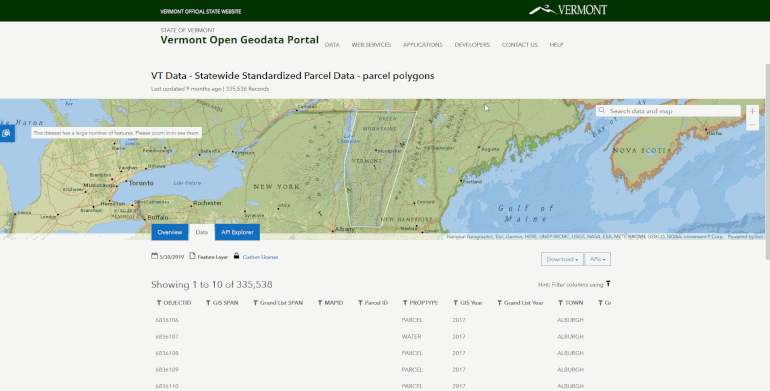Open the map sidebar toggle icon

point(6,133)
